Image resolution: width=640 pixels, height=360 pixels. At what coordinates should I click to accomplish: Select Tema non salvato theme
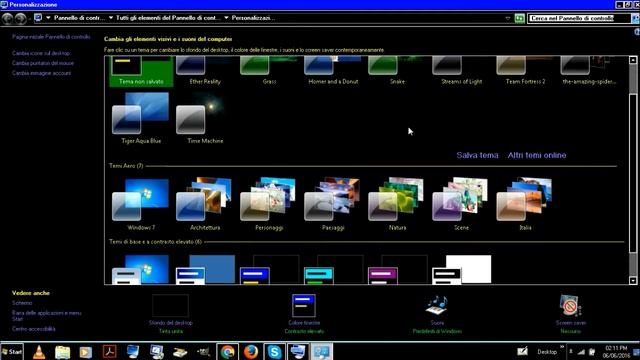pyautogui.click(x=141, y=71)
